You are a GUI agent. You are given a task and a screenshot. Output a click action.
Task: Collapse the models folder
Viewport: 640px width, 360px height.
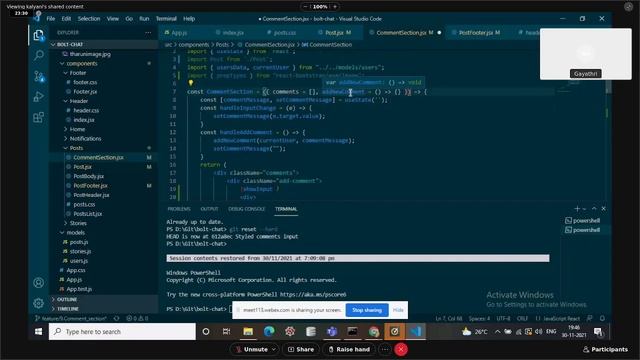76,232
